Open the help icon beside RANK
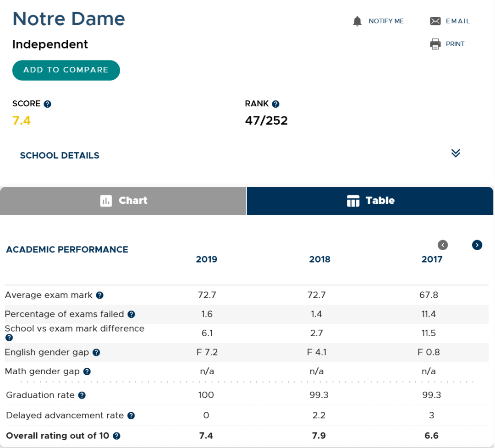This screenshot has width=495, height=448. (x=275, y=104)
